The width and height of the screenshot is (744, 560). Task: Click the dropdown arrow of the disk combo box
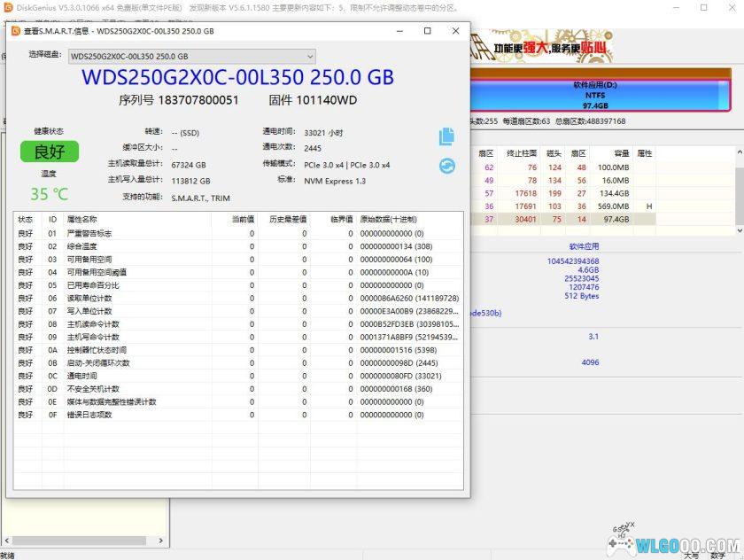(310, 56)
